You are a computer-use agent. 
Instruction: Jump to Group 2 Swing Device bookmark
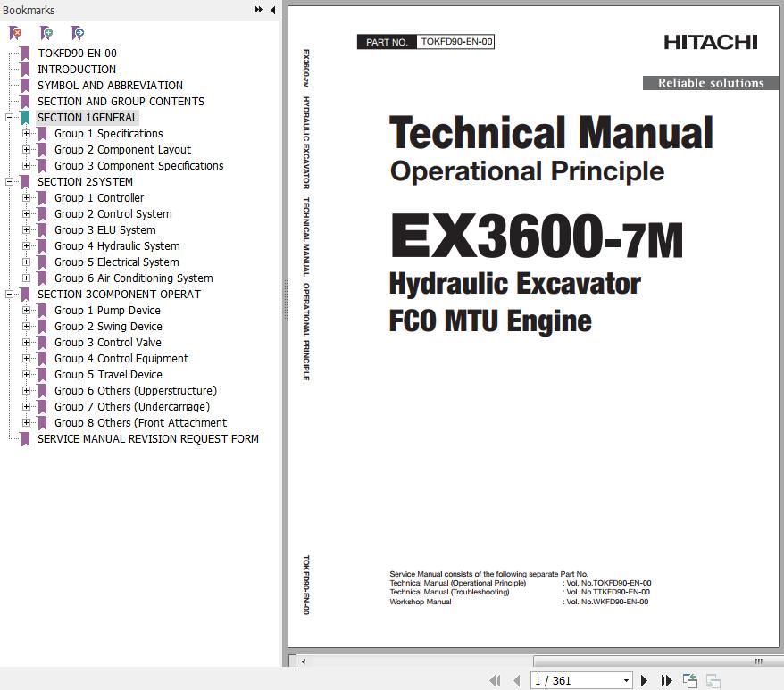point(108,327)
